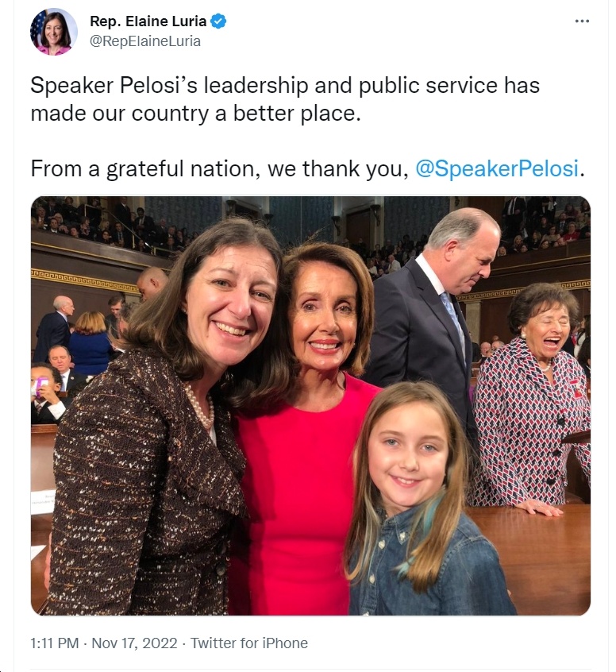
Task: Open the Twitter for iPhone source label
Action: point(249,643)
